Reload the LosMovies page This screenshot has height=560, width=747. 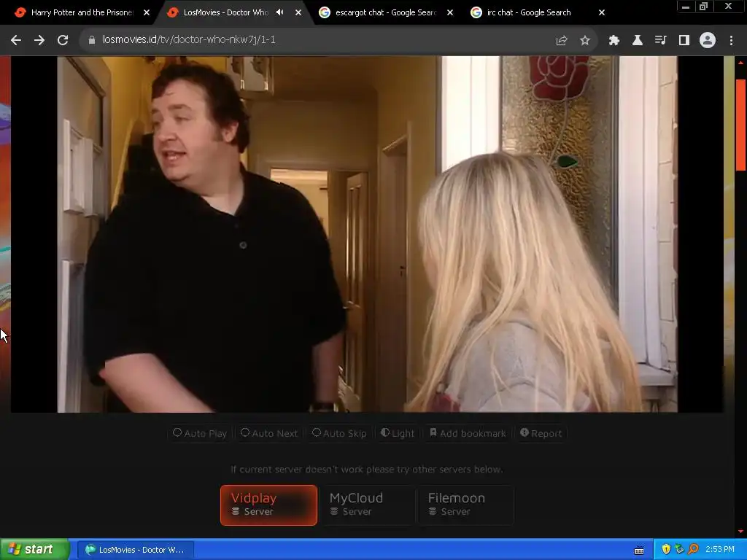[63, 40]
